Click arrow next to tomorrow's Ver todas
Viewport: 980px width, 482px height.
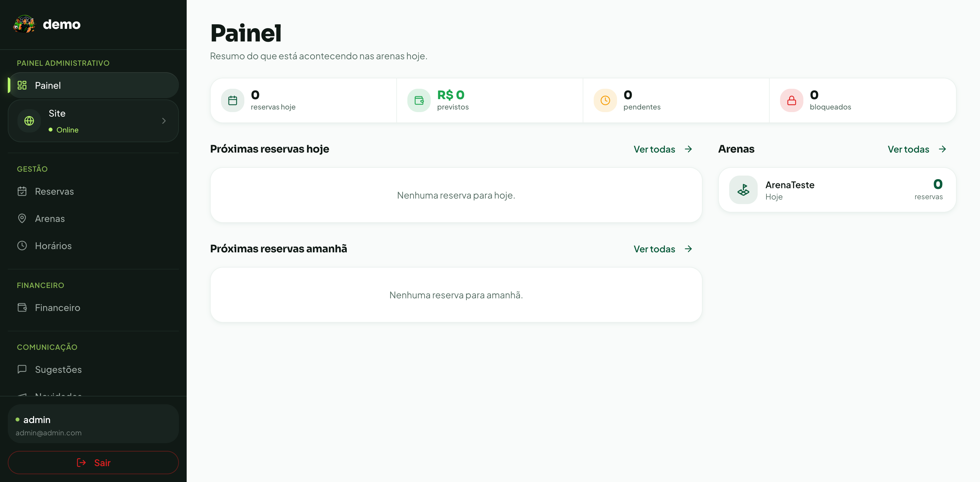point(688,249)
